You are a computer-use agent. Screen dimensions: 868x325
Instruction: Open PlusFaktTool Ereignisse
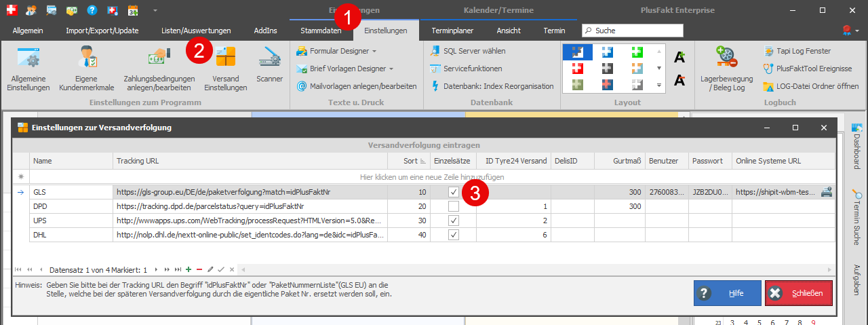tap(807, 69)
